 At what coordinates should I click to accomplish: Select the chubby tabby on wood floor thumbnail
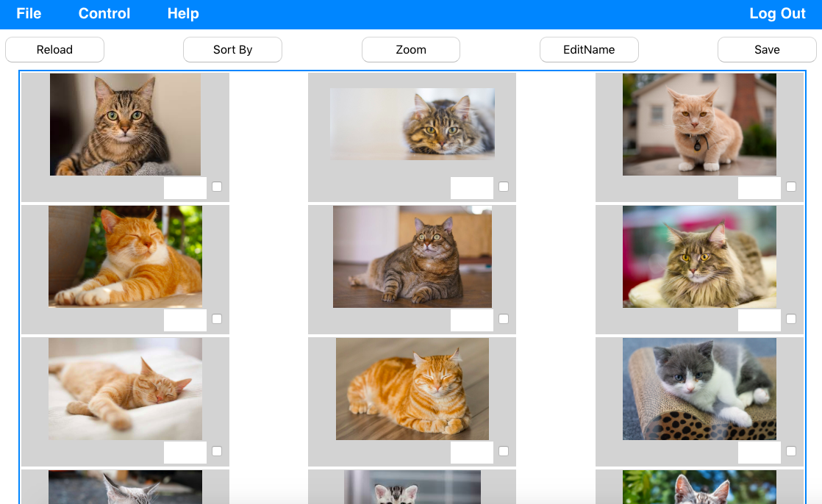412,256
